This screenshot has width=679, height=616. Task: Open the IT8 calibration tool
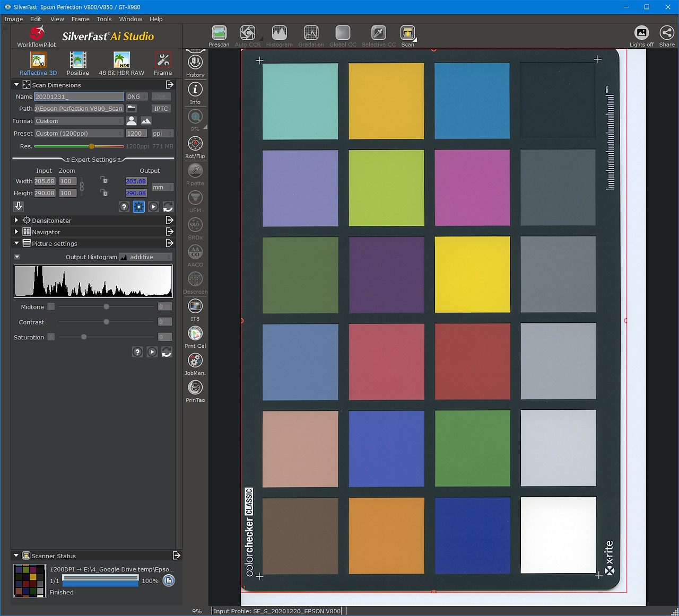point(195,306)
